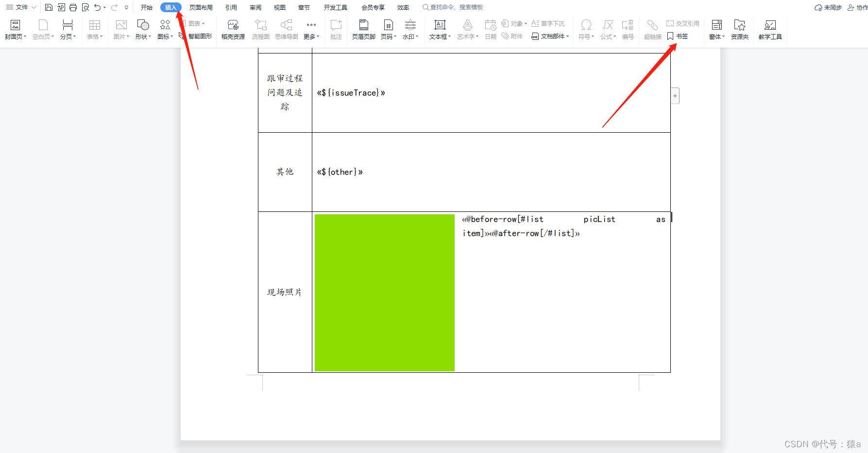Click the 稻壳资源 icon
Viewport: 868px width, 453px height.
point(233,25)
